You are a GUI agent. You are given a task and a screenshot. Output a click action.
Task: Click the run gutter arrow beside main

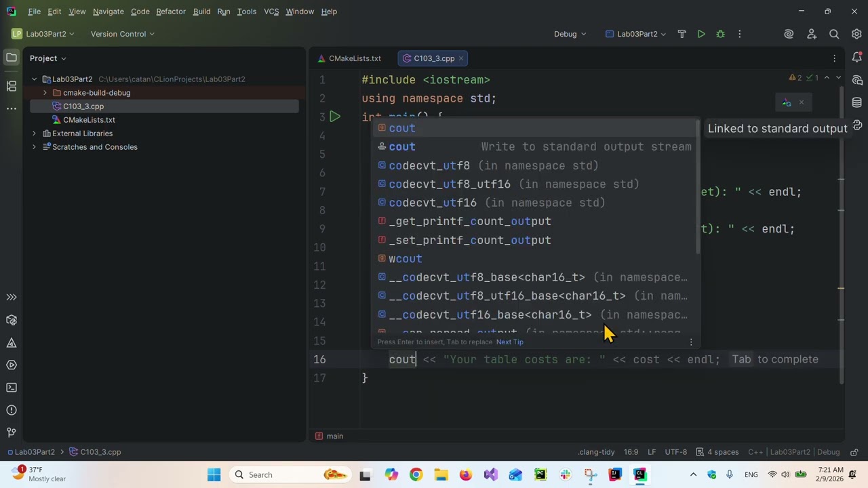click(335, 117)
